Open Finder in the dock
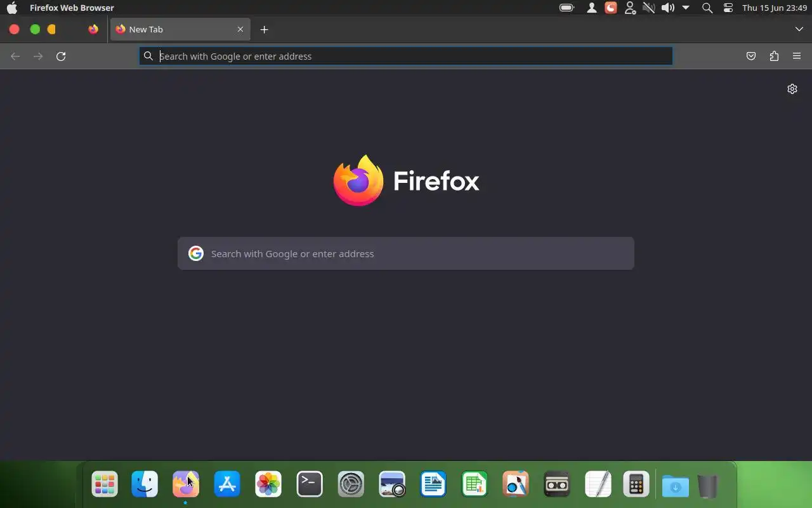 pyautogui.click(x=145, y=485)
